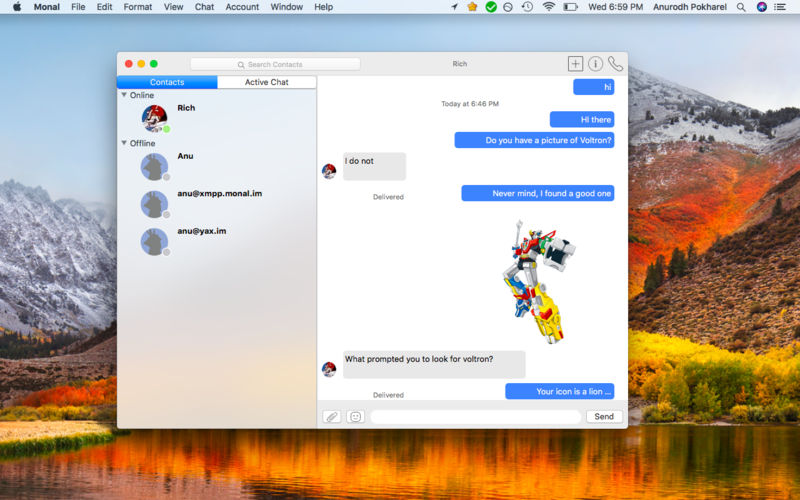The height and width of the screenshot is (500, 800).
Task: Select the Anu contact name
Action: click(185, 156)
